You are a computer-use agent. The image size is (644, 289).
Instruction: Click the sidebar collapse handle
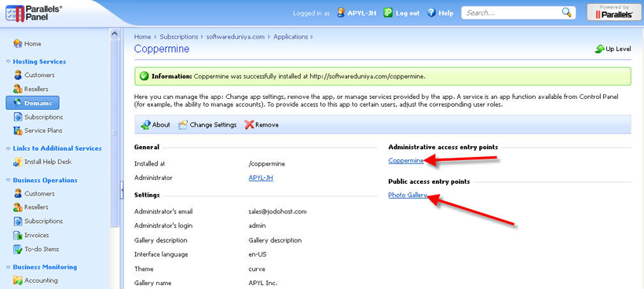(x=122, y=191)
